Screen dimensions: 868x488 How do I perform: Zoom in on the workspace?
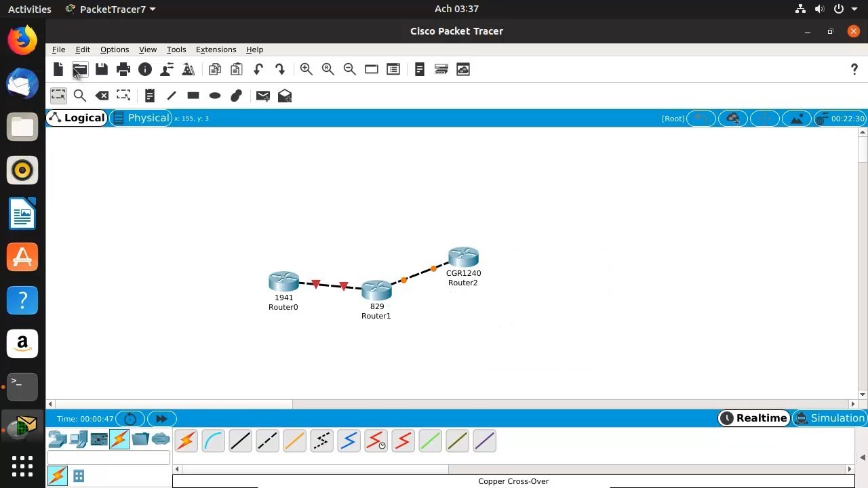point(307,69)
